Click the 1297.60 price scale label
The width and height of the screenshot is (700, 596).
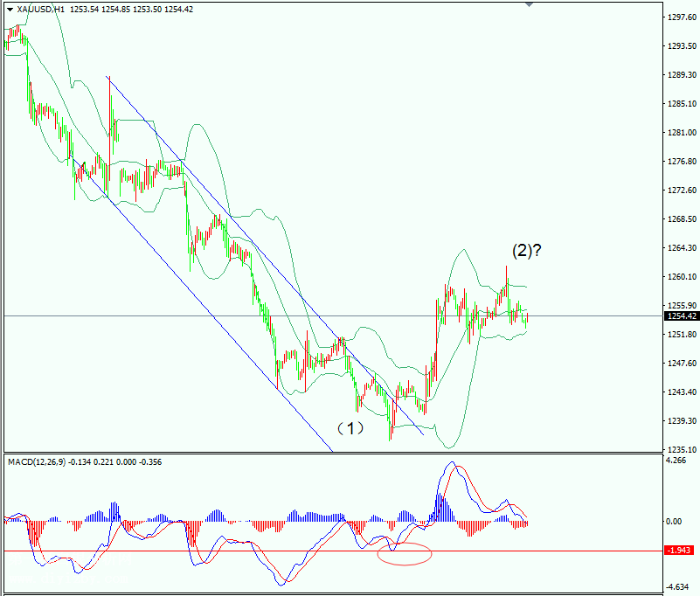pyautogui.click(x=682, y=17)
